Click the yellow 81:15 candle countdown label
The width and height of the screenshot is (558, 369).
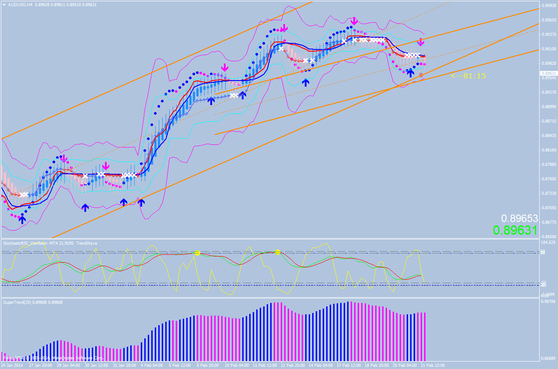tap(468, 76)
